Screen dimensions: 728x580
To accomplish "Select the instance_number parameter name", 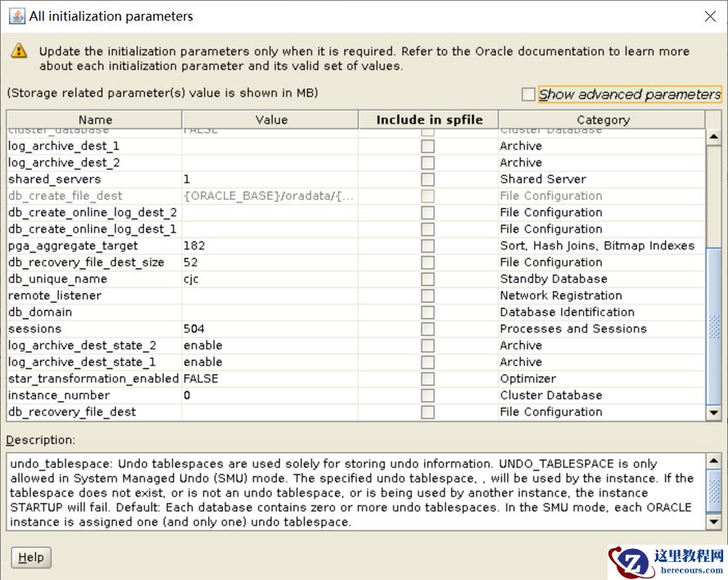I will (59, 395).
